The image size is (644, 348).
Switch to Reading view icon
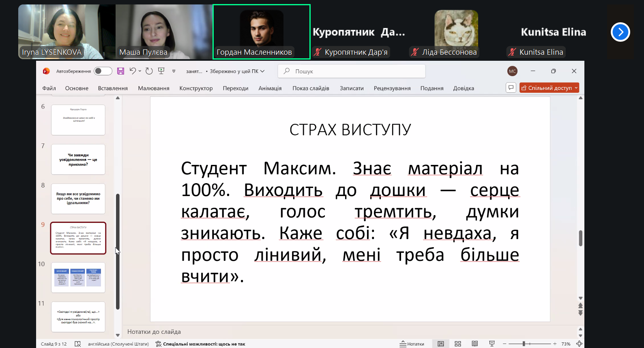click(x=475, y=344)
